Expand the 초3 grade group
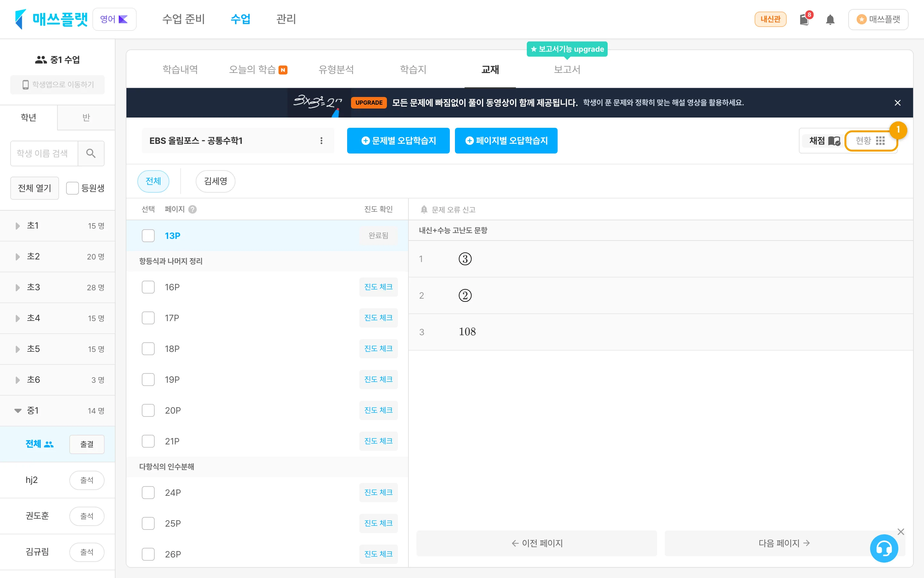 point(17,287)
